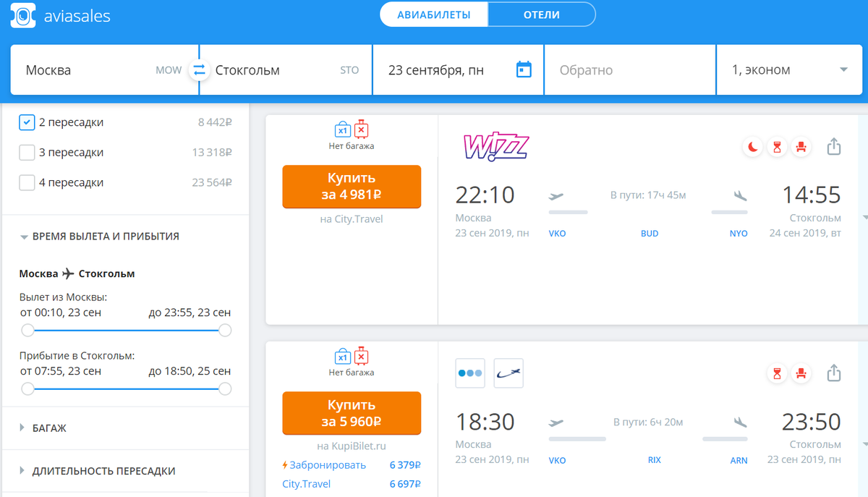Click the lightning icon next to Забронировать

[x=285, y=465]
